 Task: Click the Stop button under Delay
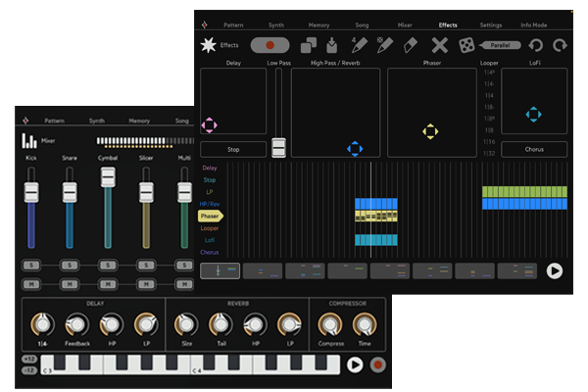pyautogui.click(x=233, y=149)
